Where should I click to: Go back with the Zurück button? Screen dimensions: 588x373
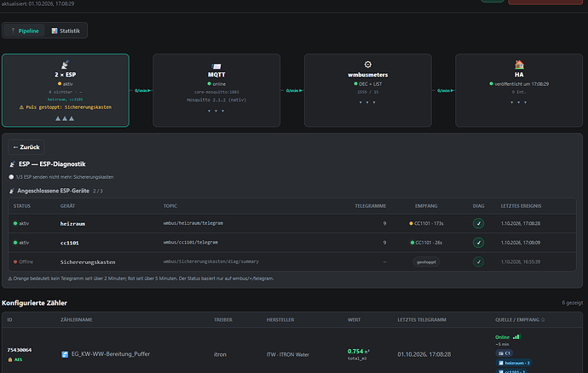(26, 147)
